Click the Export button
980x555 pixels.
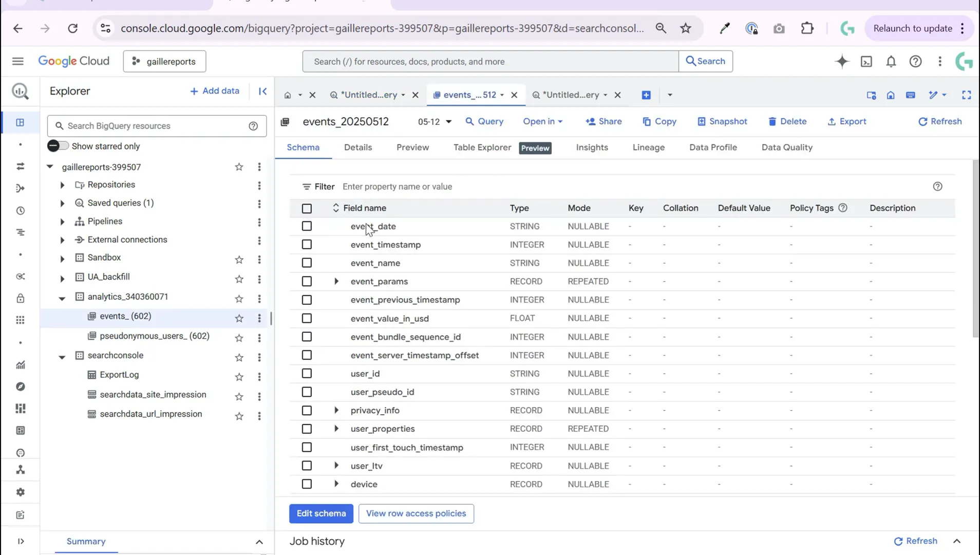pos(846,122)
